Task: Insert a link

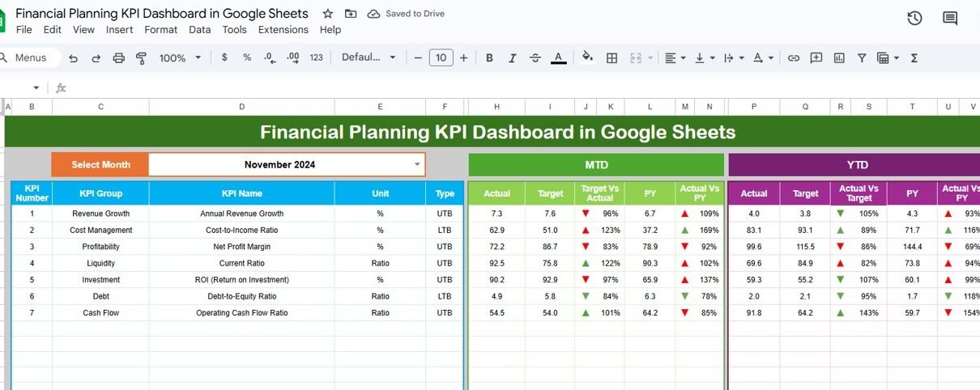Action: point(794,58)
